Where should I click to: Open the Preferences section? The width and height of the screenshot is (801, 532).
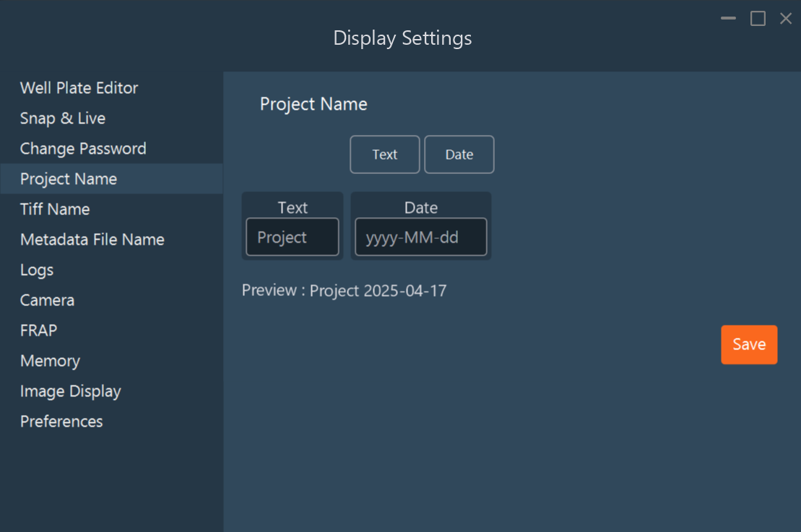point(61,422)
